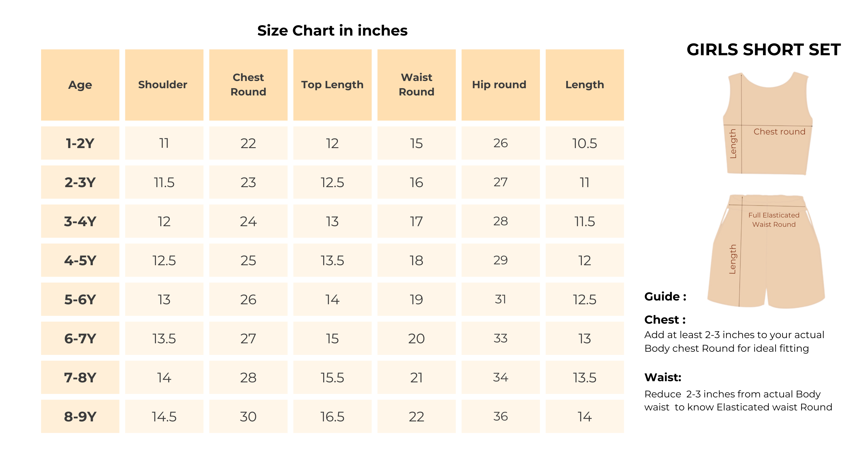Click Full Elasticated Waist Round label
This screenshot has width=868, height=459.
pyautogui.click(x=774, y=220)
